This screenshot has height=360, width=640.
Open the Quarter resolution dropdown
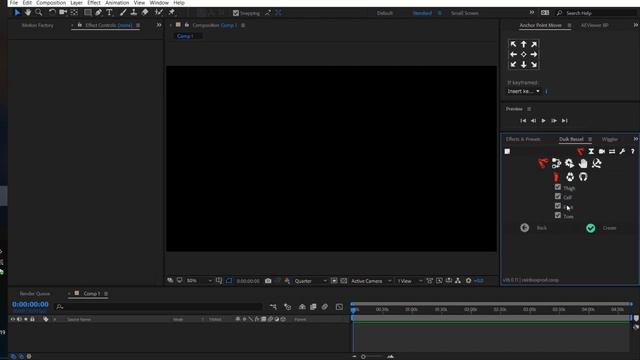[x=311, y=281]
